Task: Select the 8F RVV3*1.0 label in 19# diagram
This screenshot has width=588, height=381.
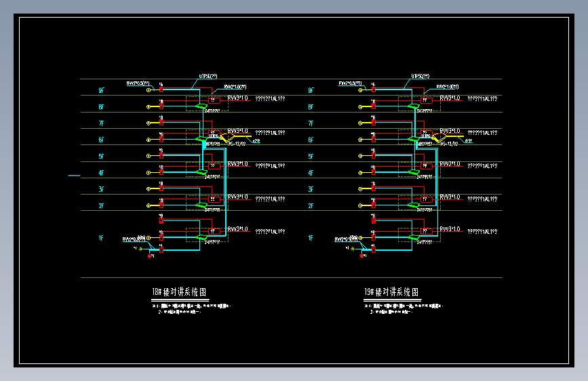Action: click(450, 98)
